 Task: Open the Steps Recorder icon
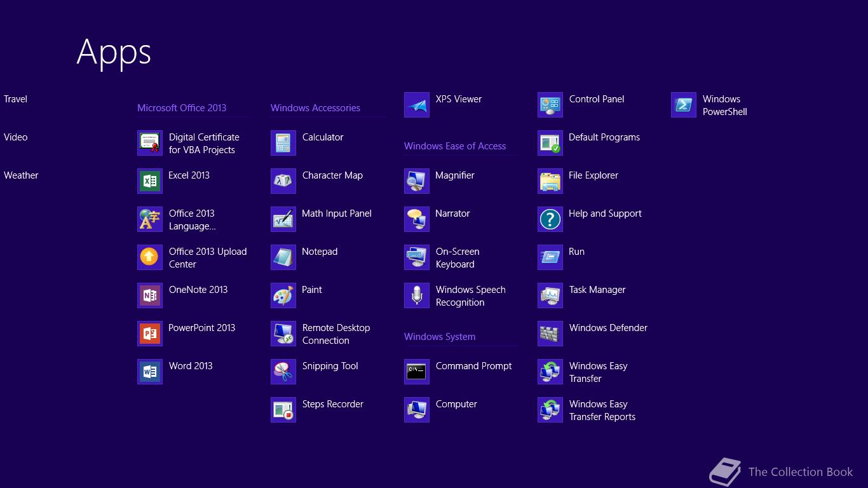283,410
